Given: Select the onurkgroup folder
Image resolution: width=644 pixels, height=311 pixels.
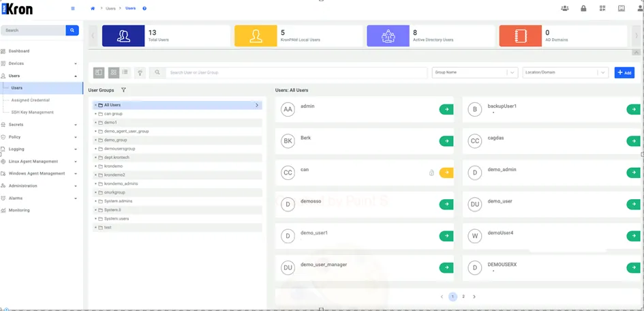Looking at the screenshot, I should (177, 193).
